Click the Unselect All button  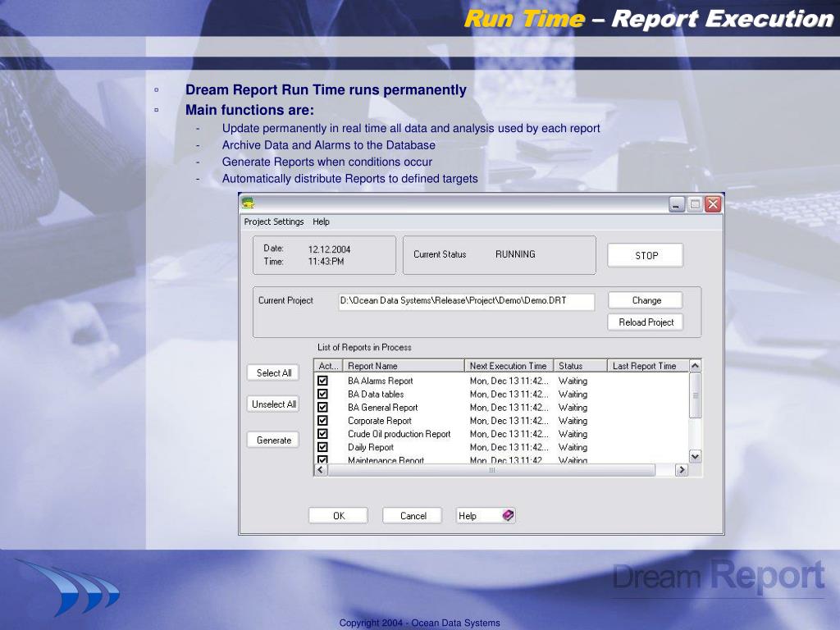coord(273,404)
